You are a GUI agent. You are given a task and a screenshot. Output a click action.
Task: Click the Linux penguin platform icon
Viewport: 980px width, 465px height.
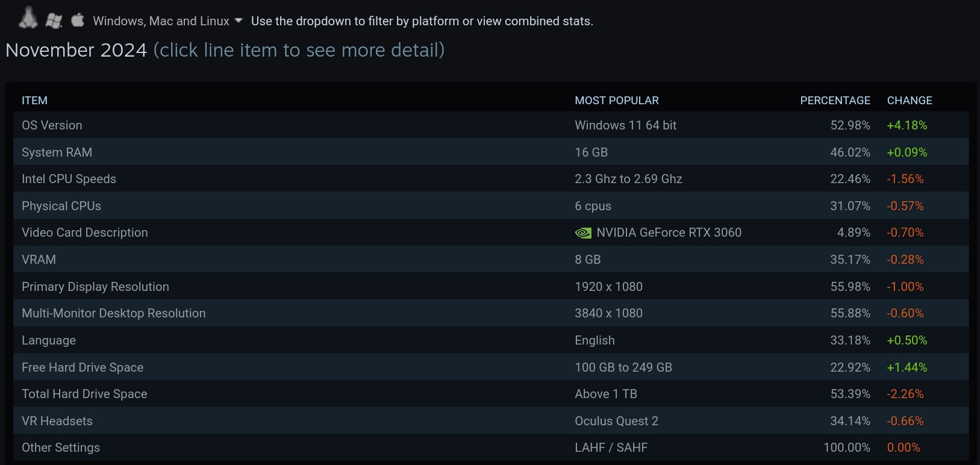(28, 18)
